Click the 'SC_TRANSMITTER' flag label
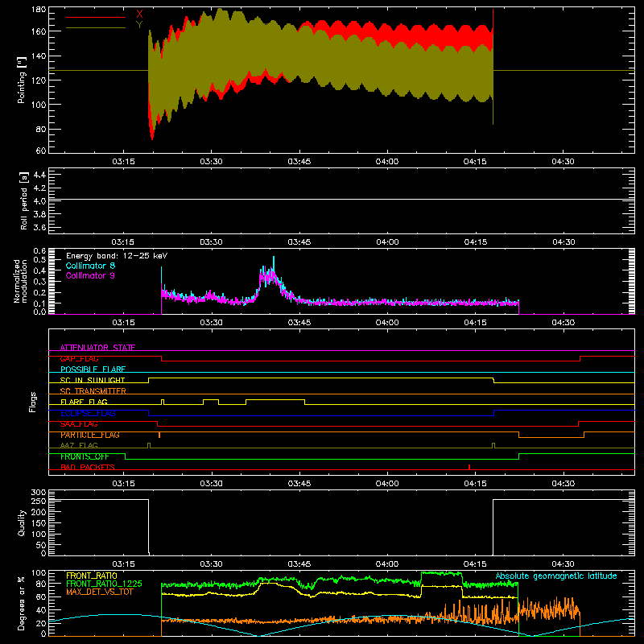 click(93, 391)
